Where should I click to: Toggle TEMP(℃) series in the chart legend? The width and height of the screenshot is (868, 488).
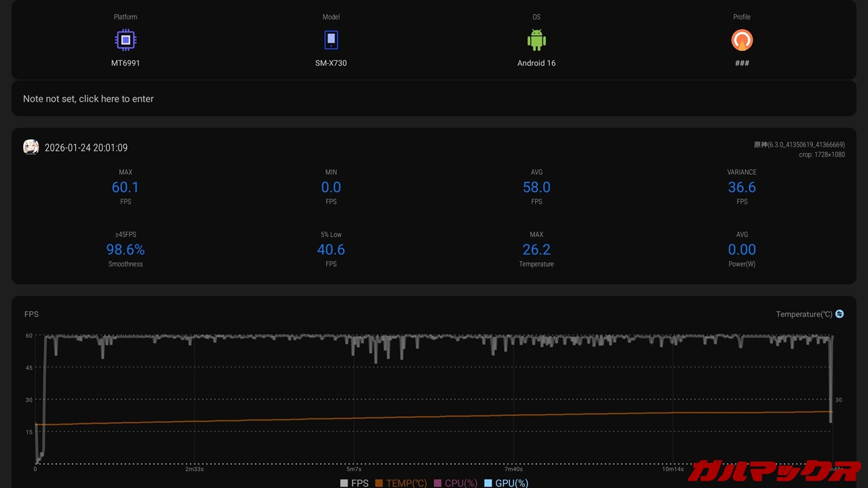point(401,483)
